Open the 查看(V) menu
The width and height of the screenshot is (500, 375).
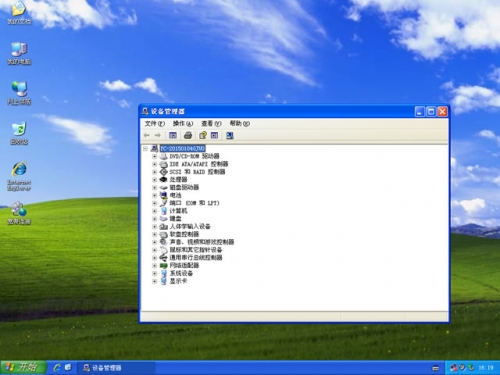(x=211, y=123)
